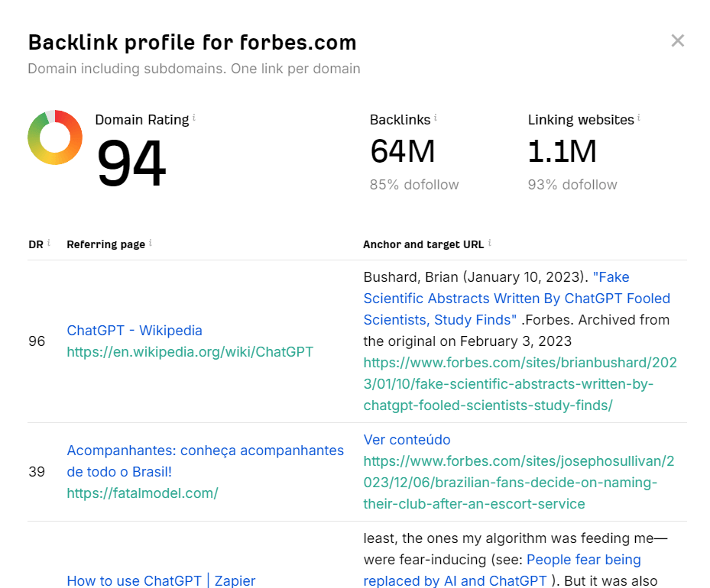Open the en.wikipedia.org/wiki/ChatGPT URL

pos(189,351)
